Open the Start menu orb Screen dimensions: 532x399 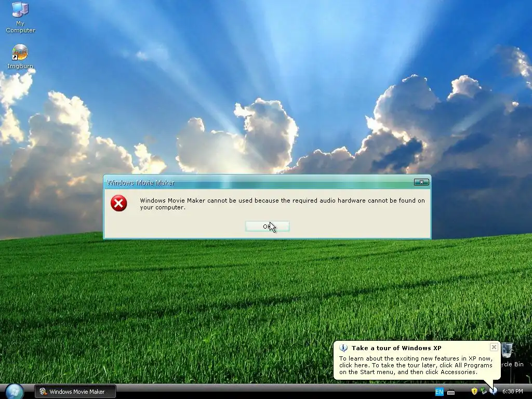pyautogui.click(x=14, y=392)
